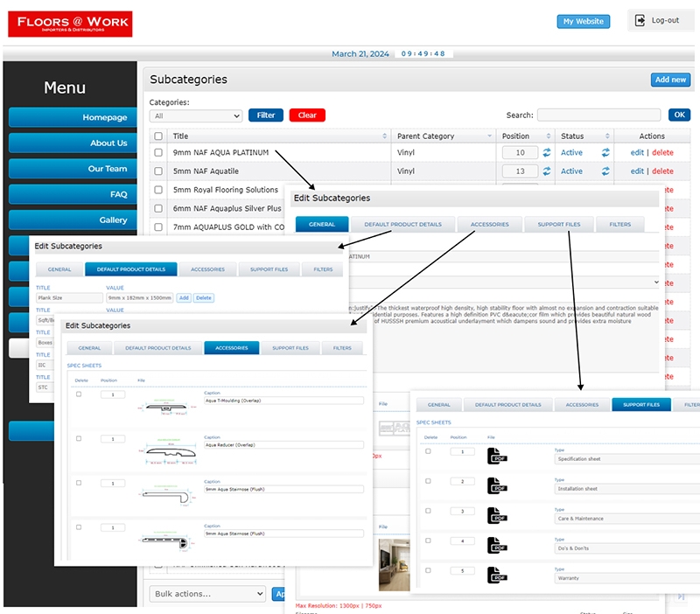
Task: Click into the Search input field
Action: (x=598, y=115)
